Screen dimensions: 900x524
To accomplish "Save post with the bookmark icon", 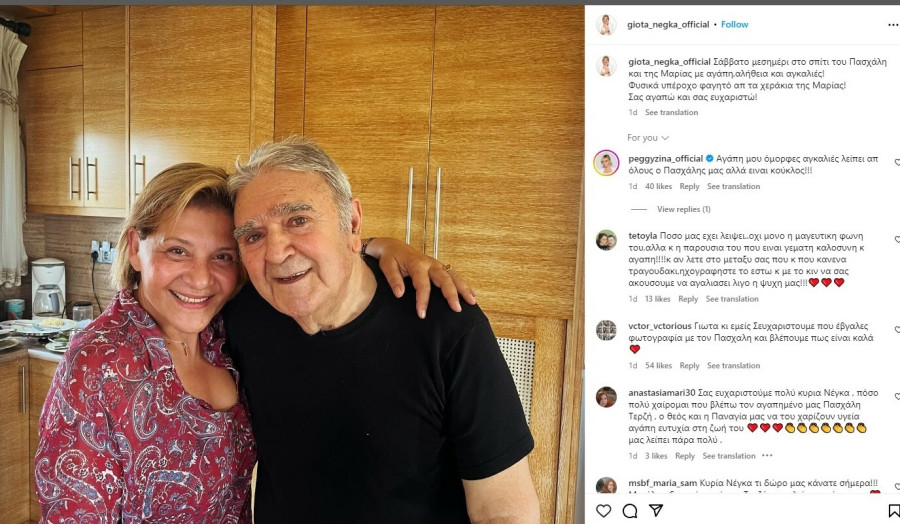I will [x=894, y=510].
